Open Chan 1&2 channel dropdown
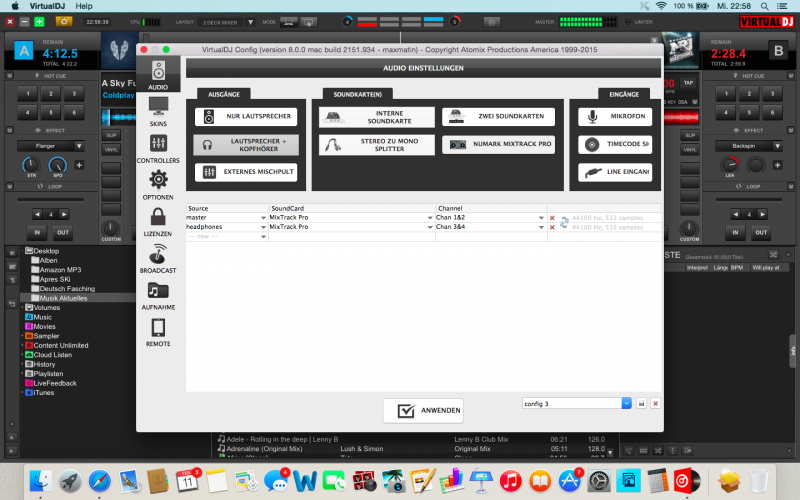 pos(541,218)
